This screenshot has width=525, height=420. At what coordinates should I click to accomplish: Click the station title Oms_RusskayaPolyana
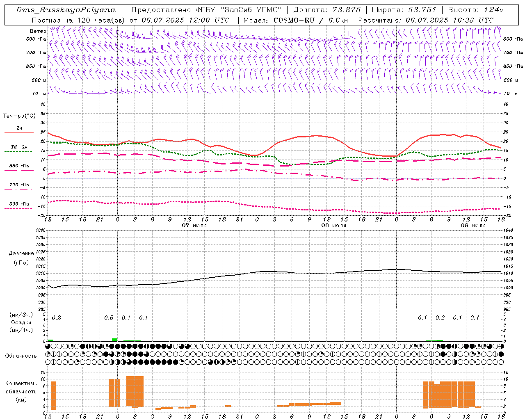(66, 10)
